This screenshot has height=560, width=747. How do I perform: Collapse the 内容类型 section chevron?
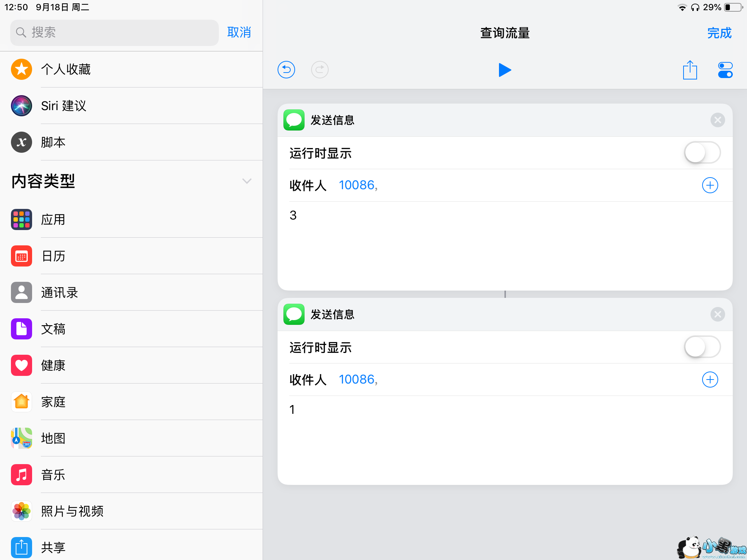tap(247, 181)
